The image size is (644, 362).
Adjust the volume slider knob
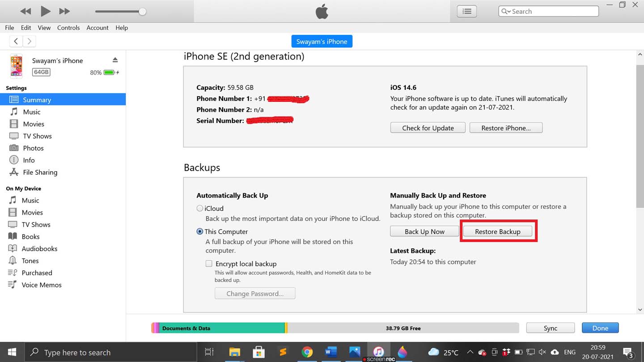(x=142, y=12)
